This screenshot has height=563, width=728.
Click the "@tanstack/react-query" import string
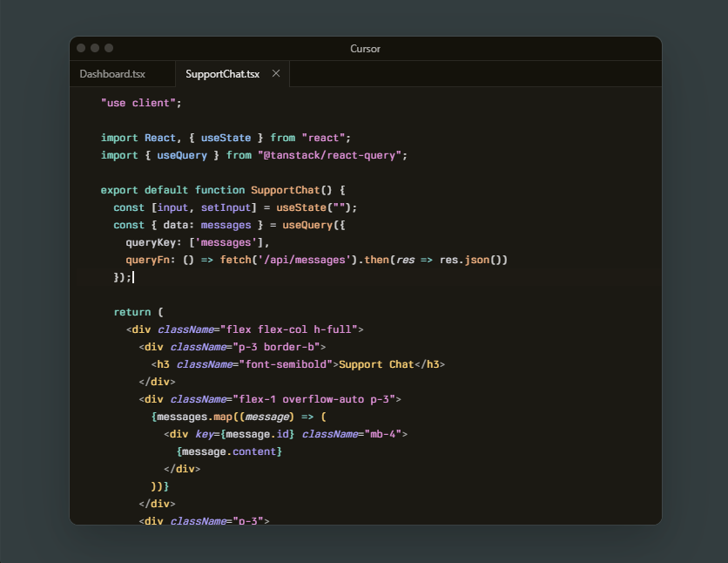[x=332, y=155]
